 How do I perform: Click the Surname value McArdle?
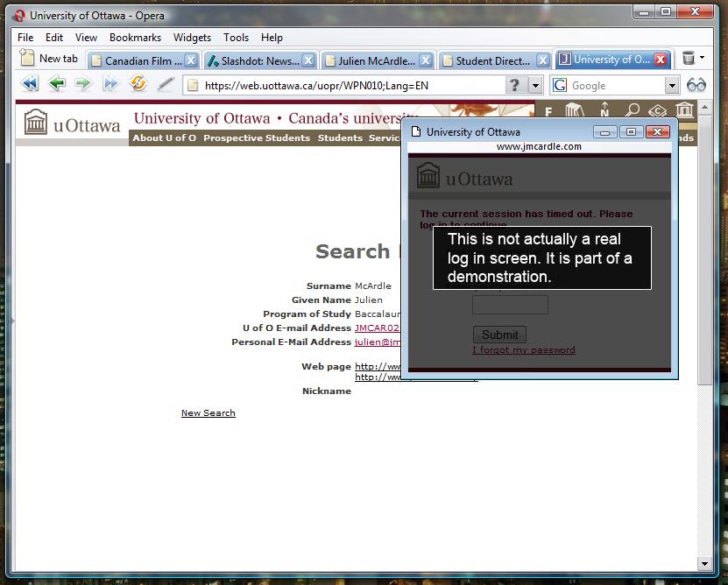coord(373,286)
